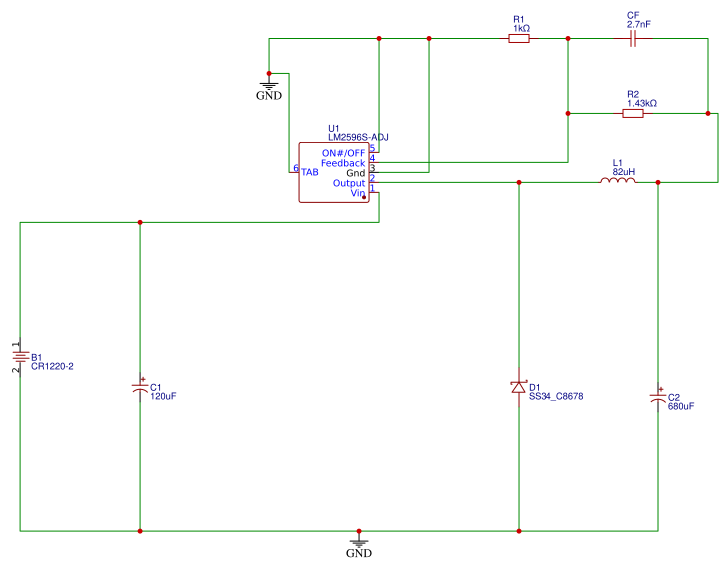Screen dimensions: 728x570
Task: Click the TAB pin label on U1
Action: pyautogui.click(x=310, y=172)
